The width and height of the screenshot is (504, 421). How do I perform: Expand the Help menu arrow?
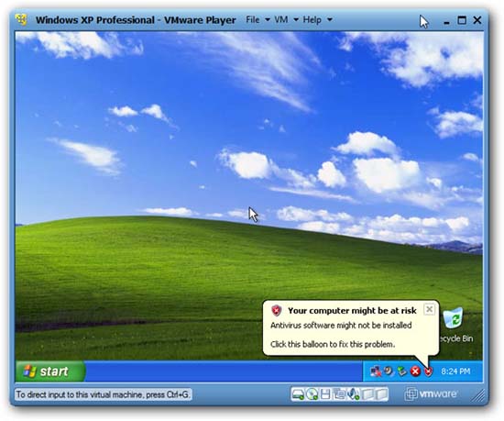click(x=330, y=20)
